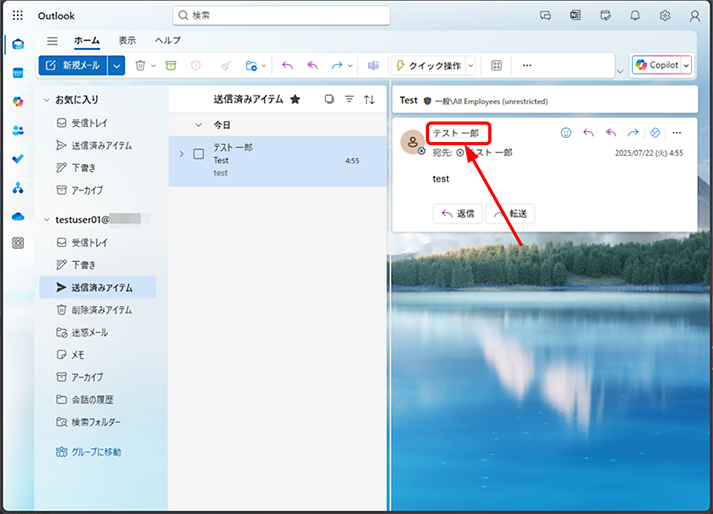Collapse the 今日 group
The width and height of the screenshot is (713, 514).
(x=198, y=125)
